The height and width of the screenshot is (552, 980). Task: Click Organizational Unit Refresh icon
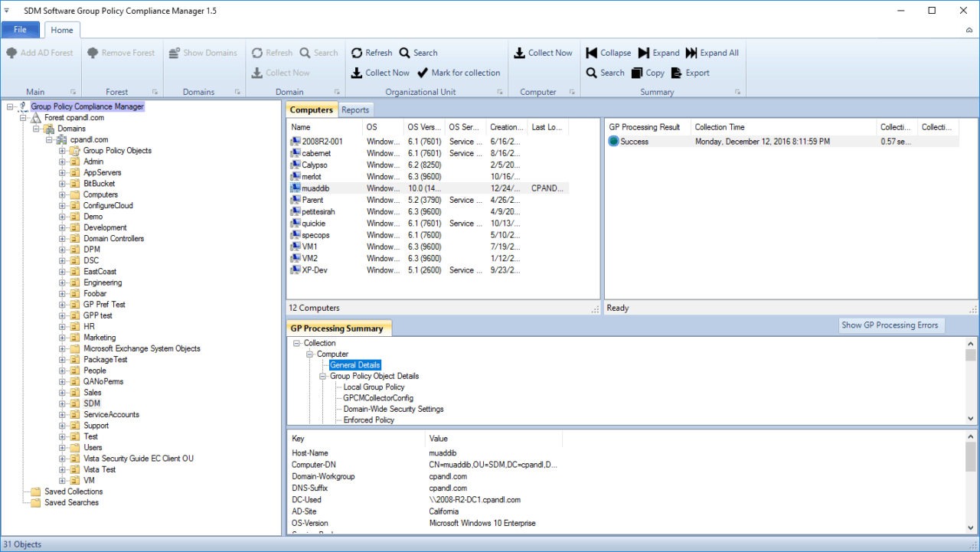357,53
